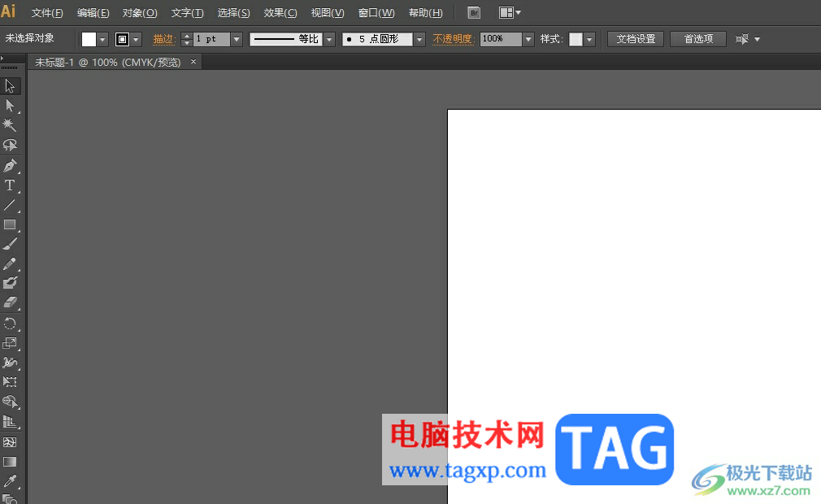This screenshot has width=821, height=504.
Task: Open Adobe Bridge via Br icon
Action: coord(474,13)
